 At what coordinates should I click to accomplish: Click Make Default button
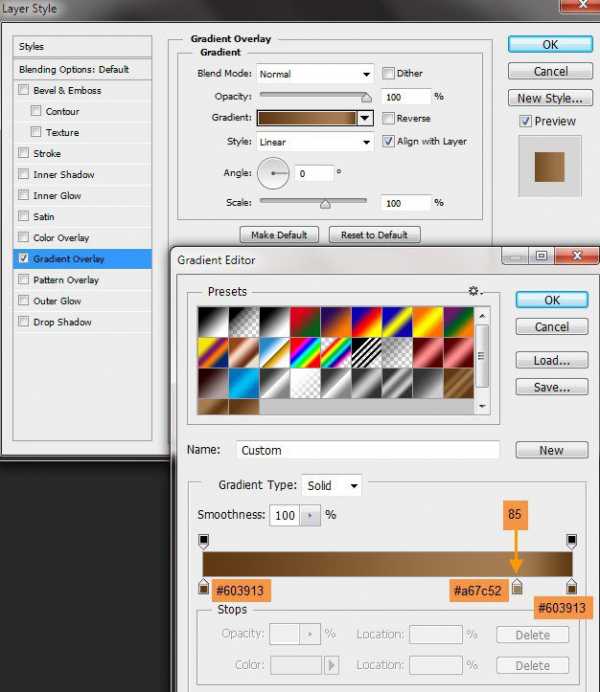pyautogui.click(x=279, y=235)
